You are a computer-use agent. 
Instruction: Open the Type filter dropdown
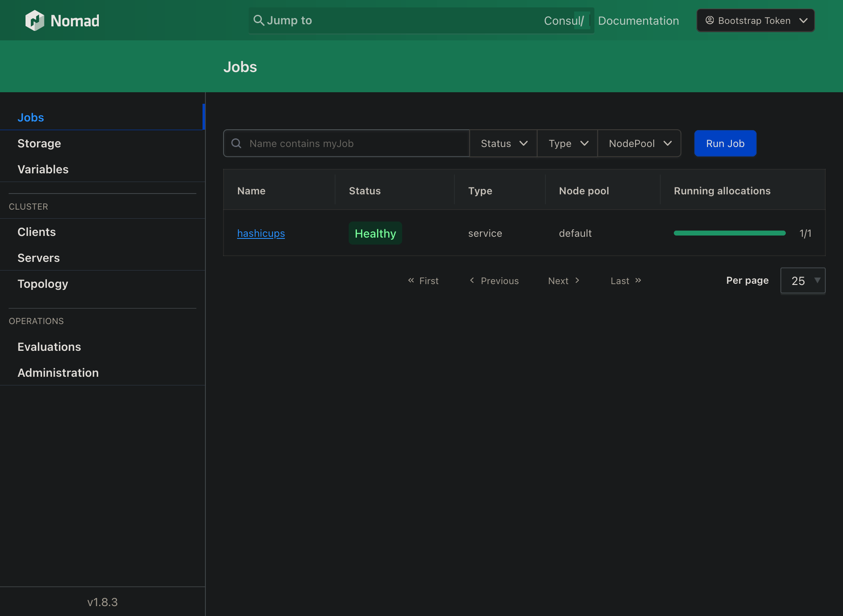(x=567, y=143)
